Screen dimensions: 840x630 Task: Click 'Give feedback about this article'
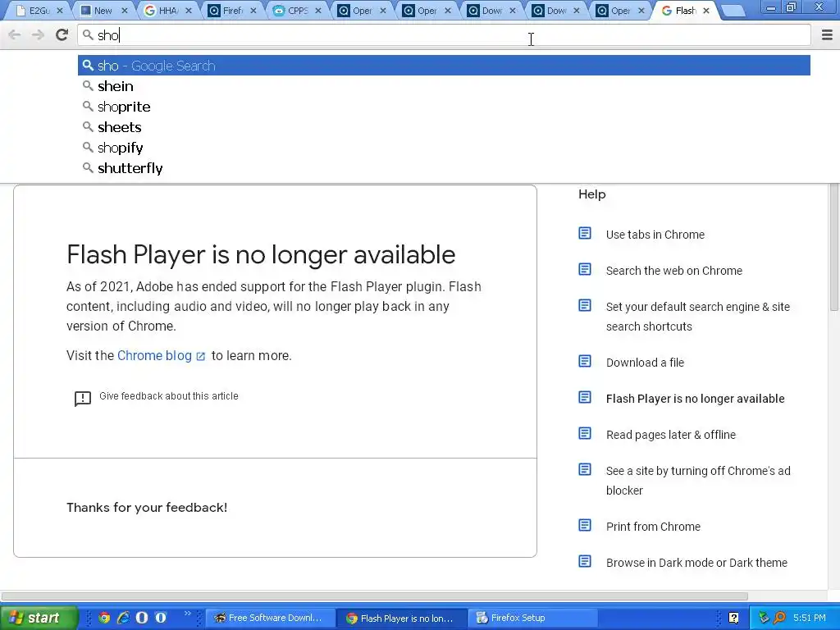(169, 396)
